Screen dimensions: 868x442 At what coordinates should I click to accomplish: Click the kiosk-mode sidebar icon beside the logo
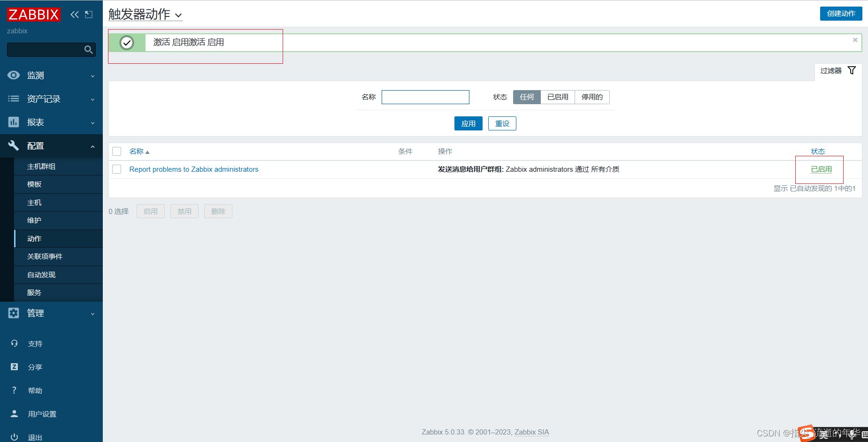click(x=89, y=15)
